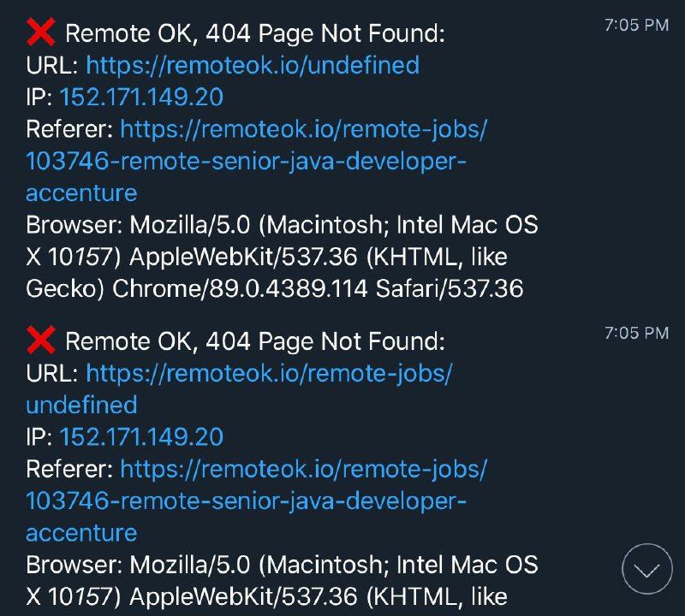Click the 7:05 PM timestamp of second message
Viewport: 685px width, 616px height.
(x=636, y=334)
